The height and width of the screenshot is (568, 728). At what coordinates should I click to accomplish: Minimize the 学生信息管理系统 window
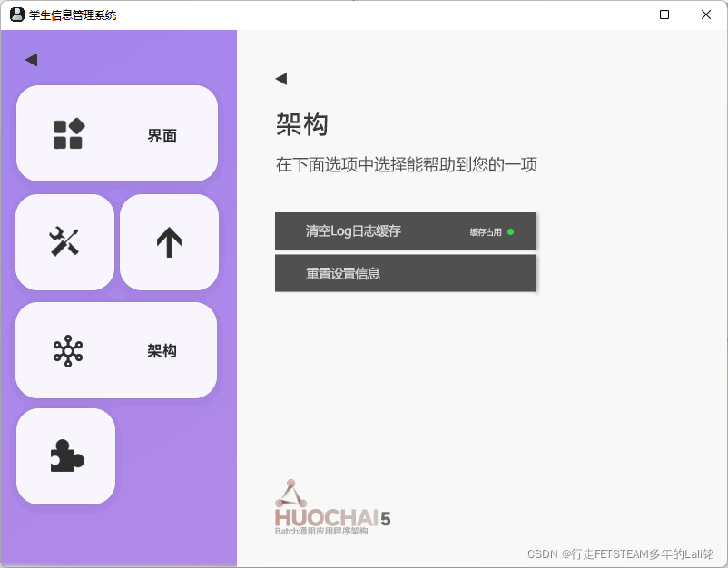point(624,15)
